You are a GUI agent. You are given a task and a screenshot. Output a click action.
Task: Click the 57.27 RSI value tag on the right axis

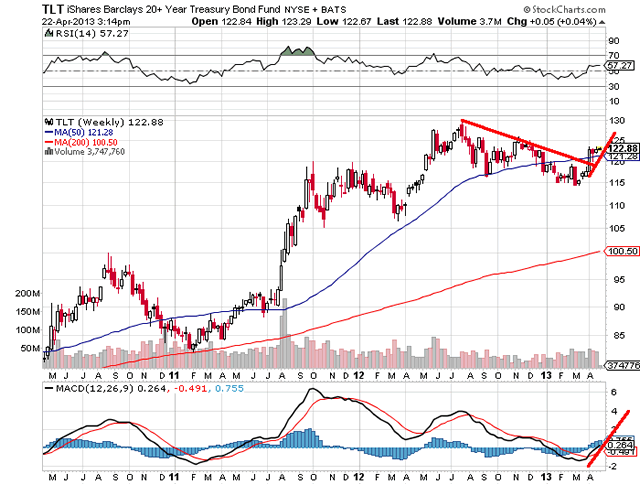coord(620,65)
